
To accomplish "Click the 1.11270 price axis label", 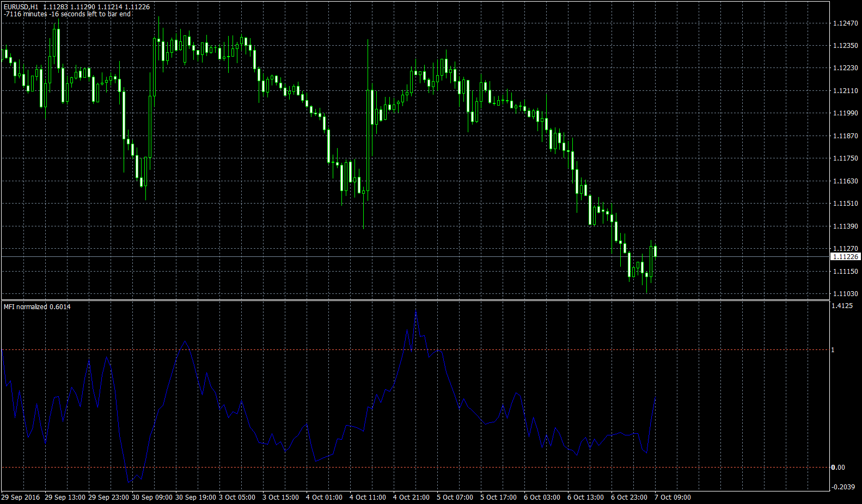I will click(846, 249).
